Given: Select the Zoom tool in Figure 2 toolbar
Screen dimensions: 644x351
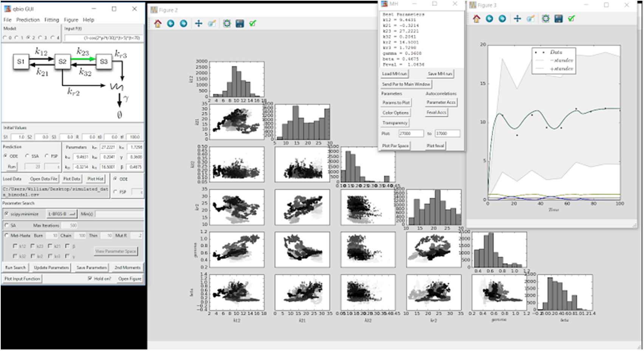Looking at the screenshot, I should coord(212,24).
